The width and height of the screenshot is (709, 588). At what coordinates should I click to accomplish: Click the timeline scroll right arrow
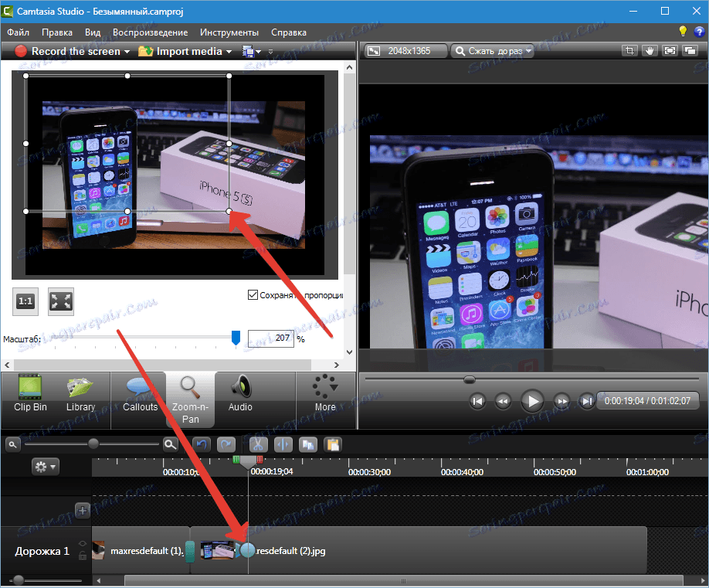[x=703, y=580]
